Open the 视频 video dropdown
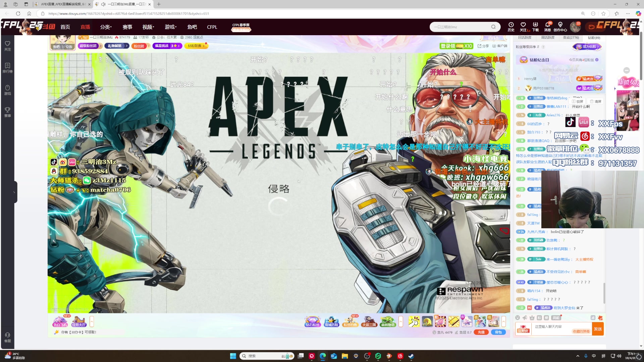This screenshot has height=362, width=644. pyautogui.click(x=148, y=27)
